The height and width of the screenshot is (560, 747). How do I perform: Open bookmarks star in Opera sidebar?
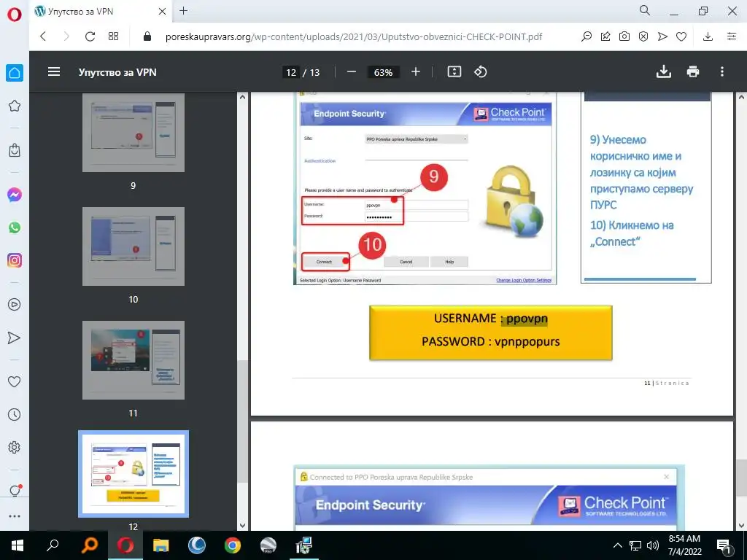coord(15,106)
